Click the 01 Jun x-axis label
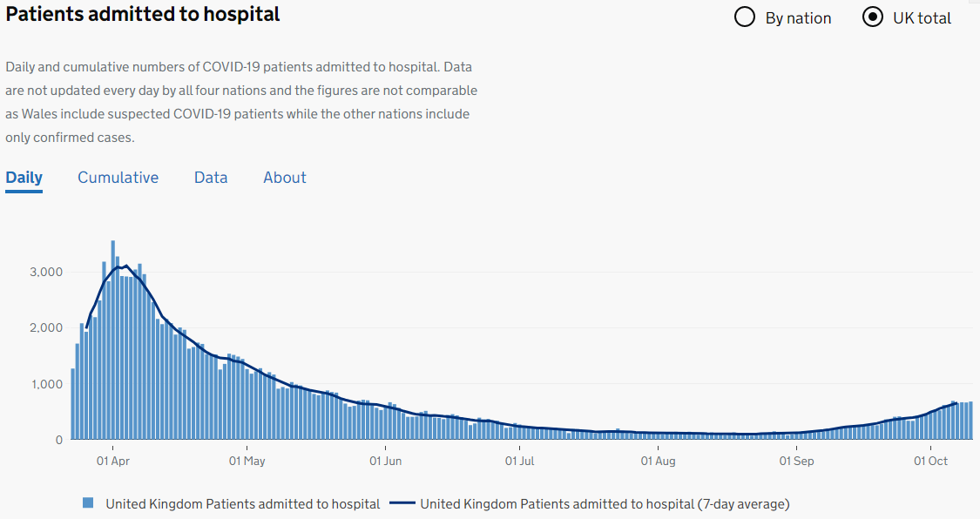 pyautogui.click(x=385, y=461)
